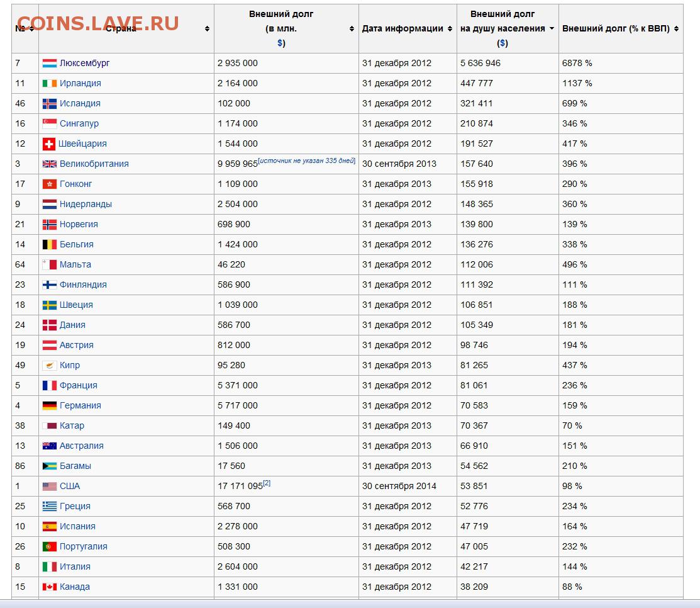
Task: Click the Iceland flag icon
Action: 50,104
